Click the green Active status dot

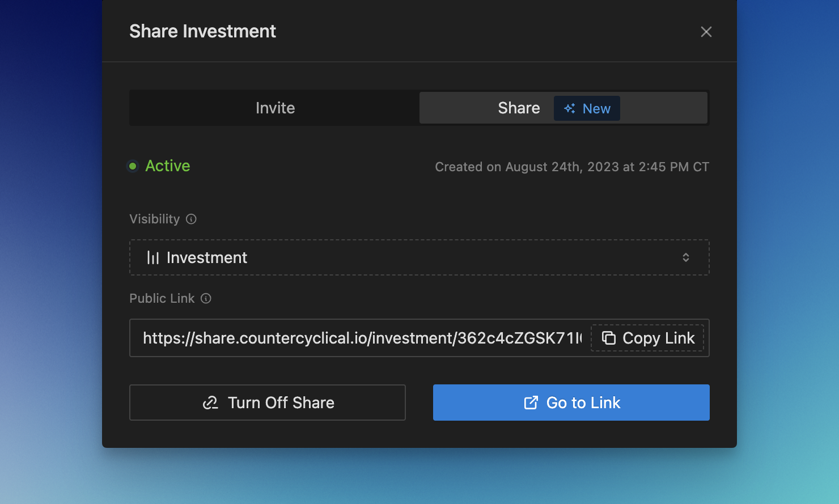[x=133, y=166]
